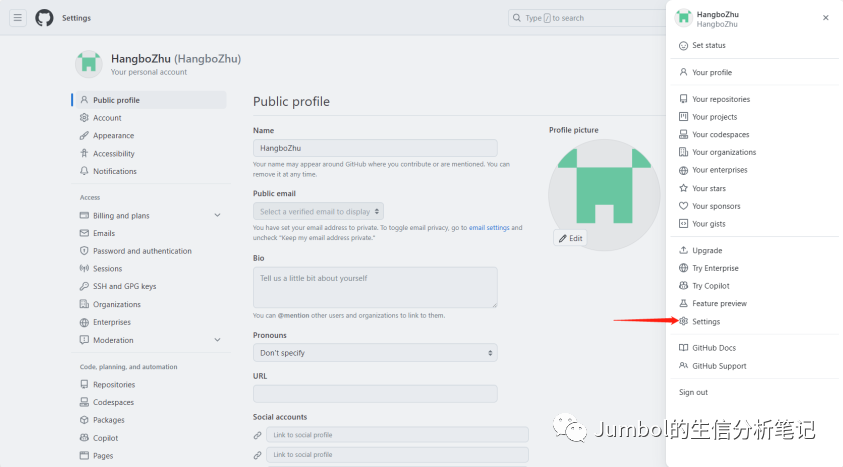This screenshot has height=467, width=843.
Task: Follow the email settings link
Action: coord(489,228)
